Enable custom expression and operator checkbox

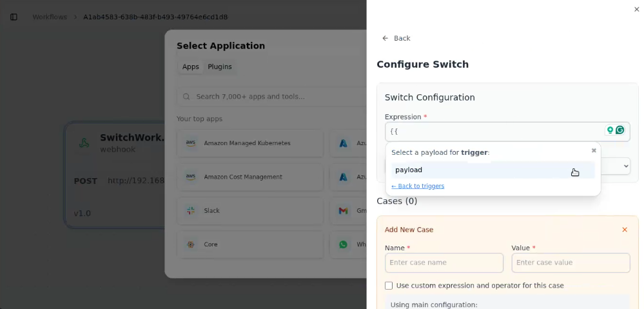[389, 285]
